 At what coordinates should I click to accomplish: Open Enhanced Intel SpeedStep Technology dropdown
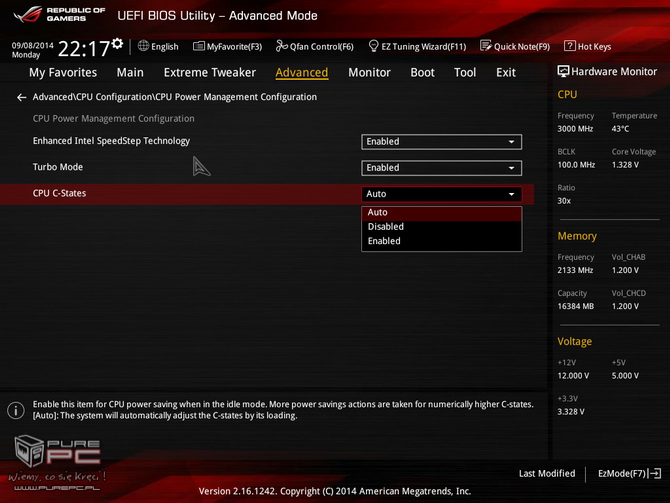[x=441, y=142]
